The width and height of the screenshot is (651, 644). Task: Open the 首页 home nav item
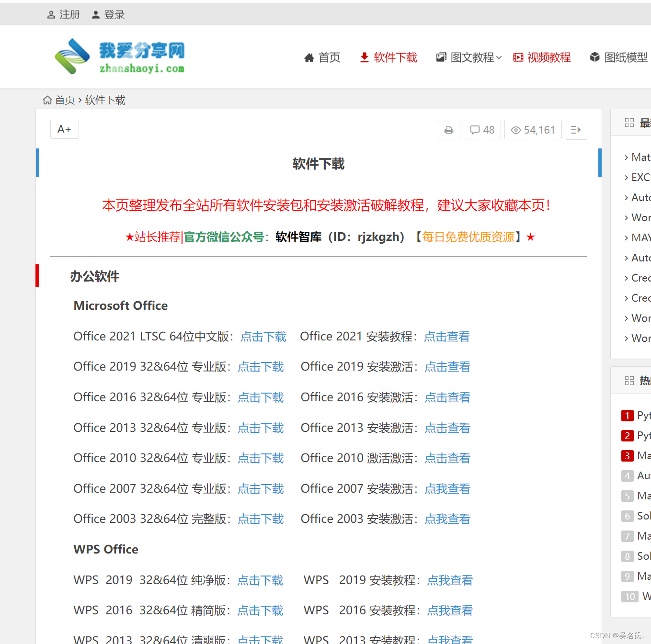click(322, 57)
